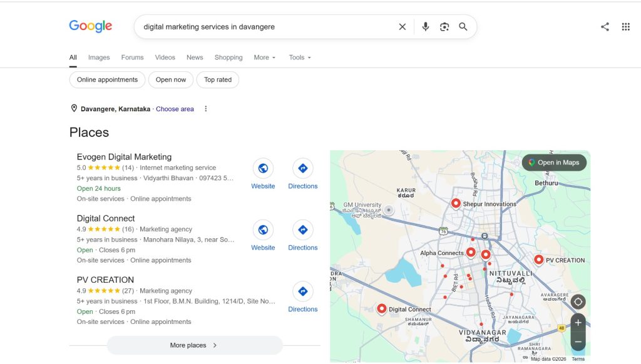Image resolution: width=641 pixels, height=364 pixels.
Task: Click Directions label for PV CREATION
Action: (x=303, y=309)
